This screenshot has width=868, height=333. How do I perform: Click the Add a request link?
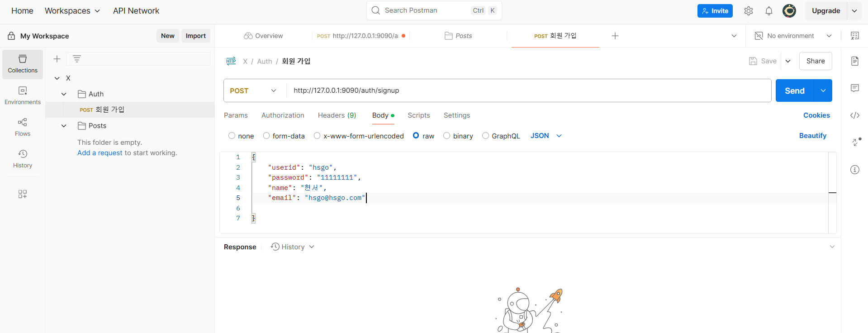coord(100,153)
